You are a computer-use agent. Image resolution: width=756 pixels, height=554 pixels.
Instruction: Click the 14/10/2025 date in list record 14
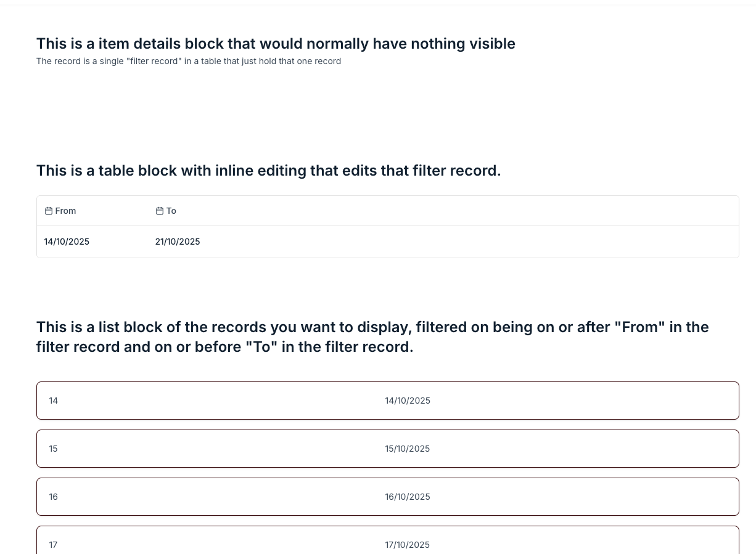(408, 401)
